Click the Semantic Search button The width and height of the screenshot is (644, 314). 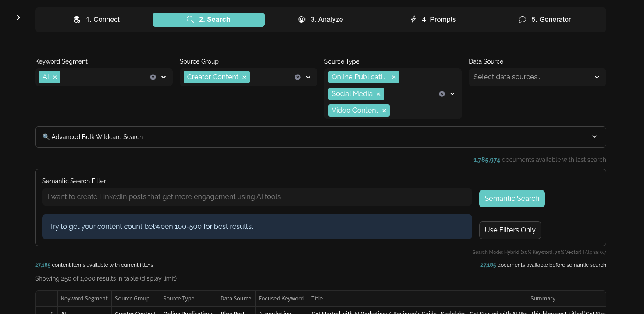[512, 199]
